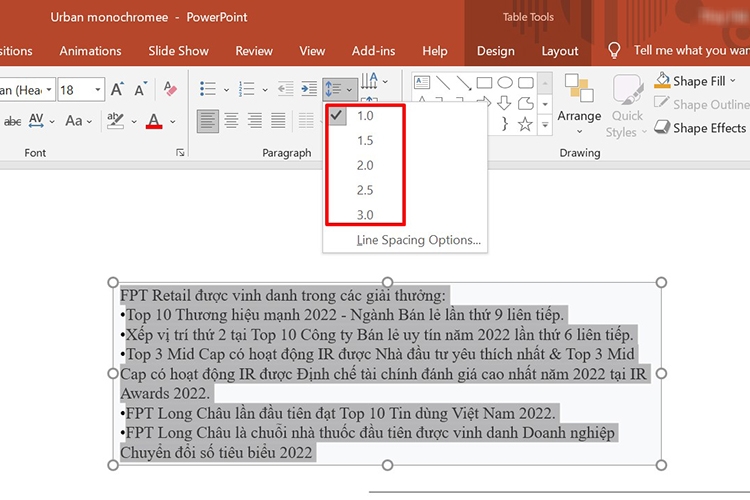Click Tell me what you want search box
Image resolution: width=750 pixels, height=500 pixels.
pyautogui.click(x=691, y=50)
